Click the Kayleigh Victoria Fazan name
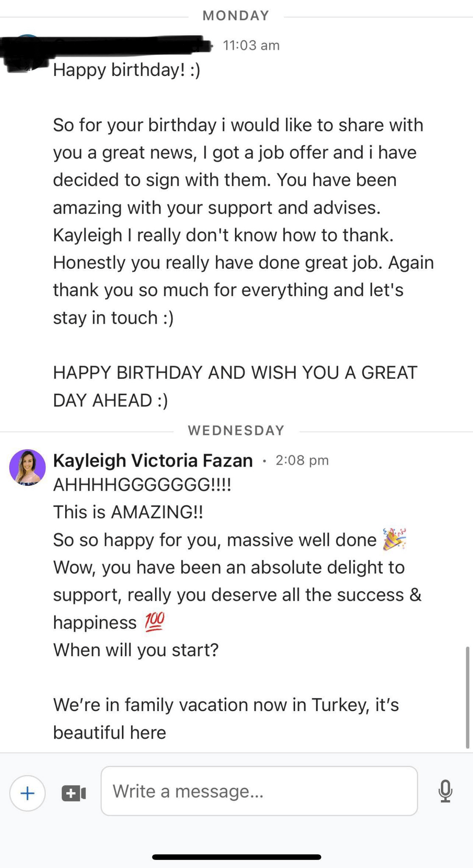Viewport: 473px width, 868px height. (153, 461)
